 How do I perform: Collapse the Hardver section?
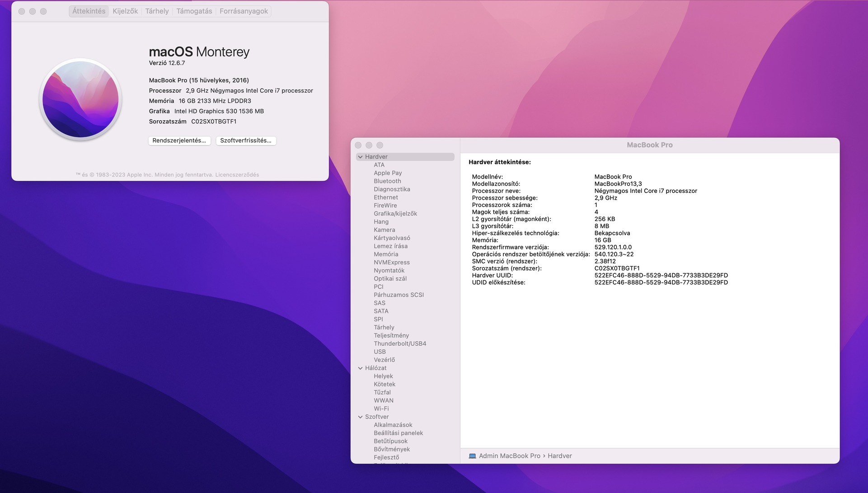[x=360, y=157]
